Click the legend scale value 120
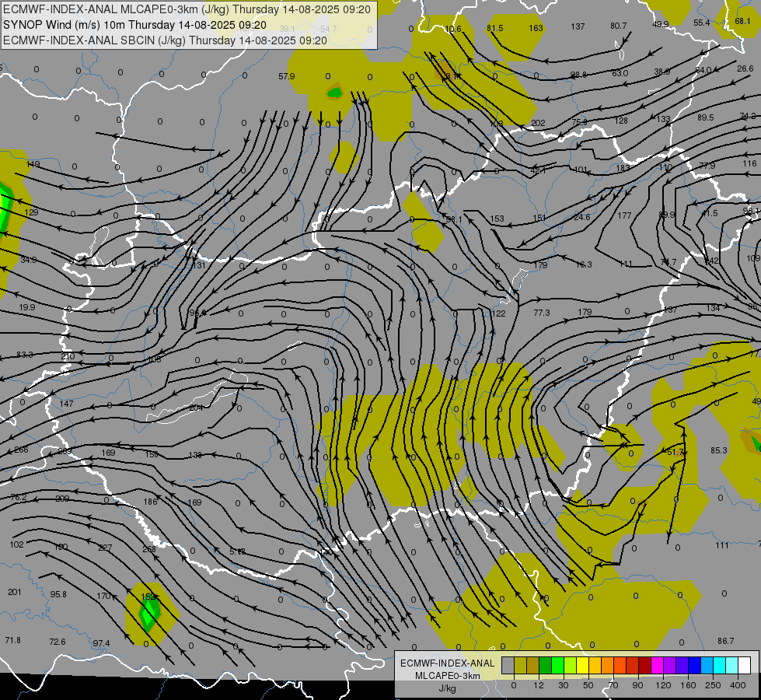This screenshot has width=761, height=700. pyautogui.click(x=664, y=685)
